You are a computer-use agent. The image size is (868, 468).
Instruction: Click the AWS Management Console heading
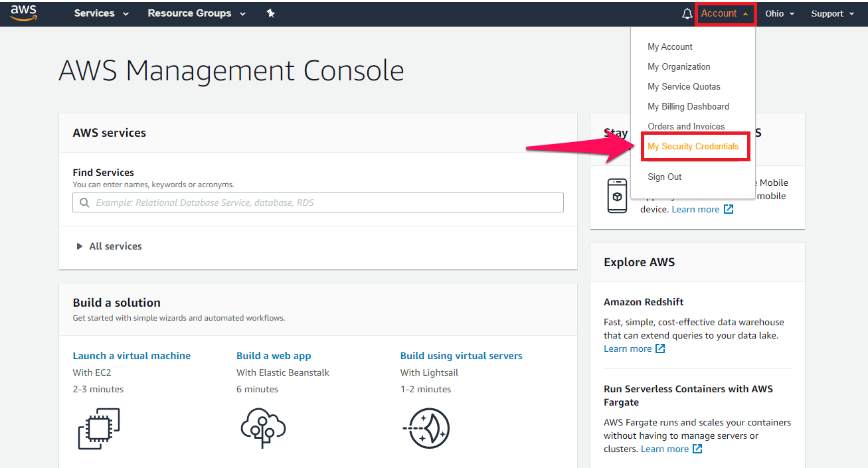231,70
